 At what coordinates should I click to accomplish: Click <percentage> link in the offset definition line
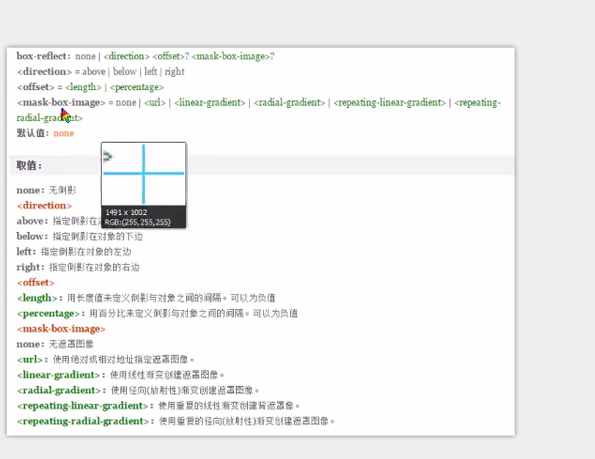click(137, 87)
